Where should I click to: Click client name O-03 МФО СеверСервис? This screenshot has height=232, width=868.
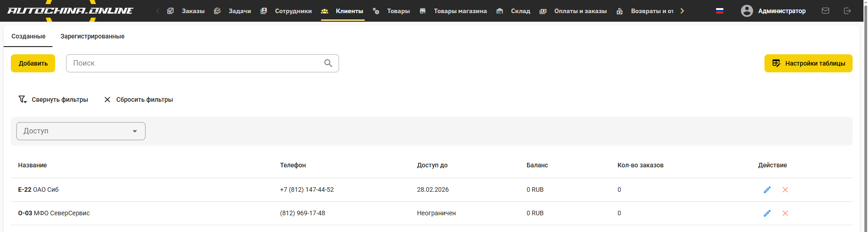pos(54,213)
